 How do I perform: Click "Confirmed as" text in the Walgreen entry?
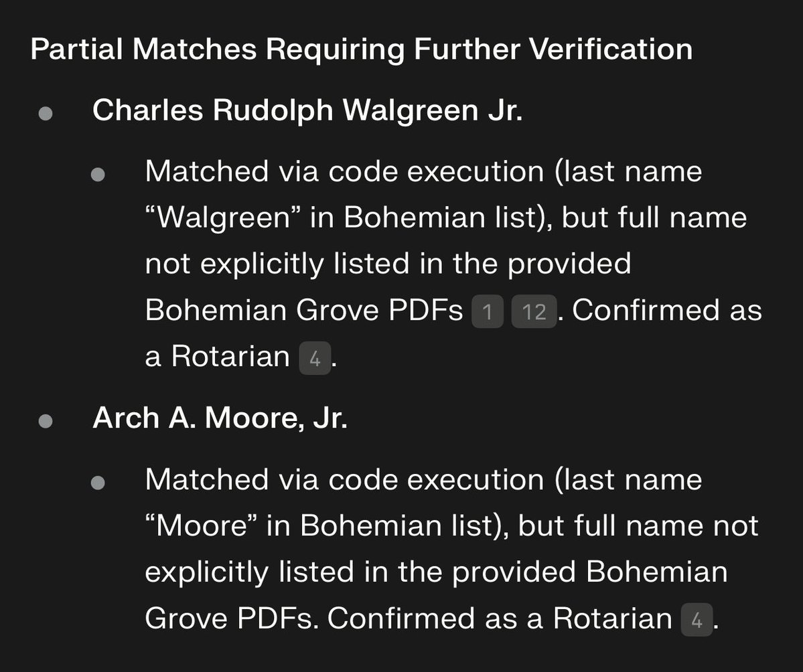coord(667,311)
